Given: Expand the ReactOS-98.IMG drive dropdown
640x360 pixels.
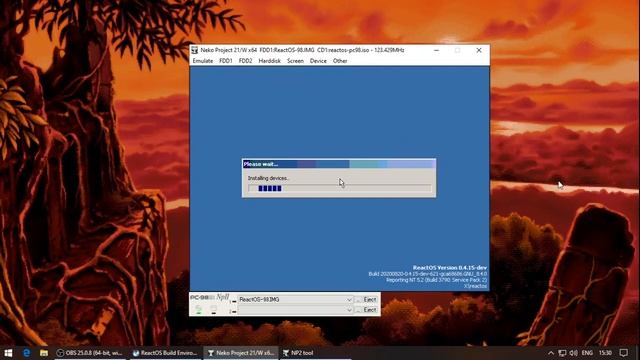Looking at the screenshot, I should (x=349, y=300).
